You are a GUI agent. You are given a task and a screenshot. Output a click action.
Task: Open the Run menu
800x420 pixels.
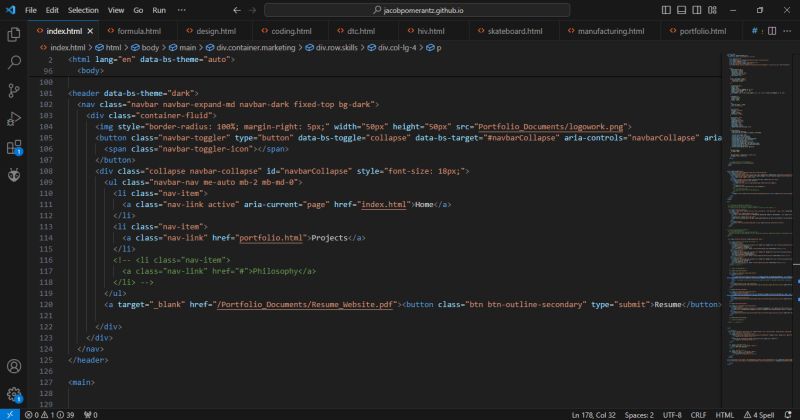[x=159, y=10]
